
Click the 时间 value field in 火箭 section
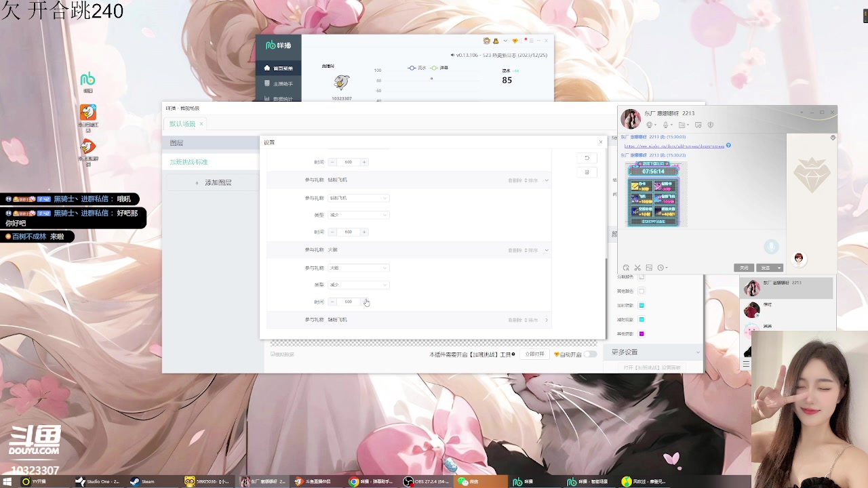348,302
